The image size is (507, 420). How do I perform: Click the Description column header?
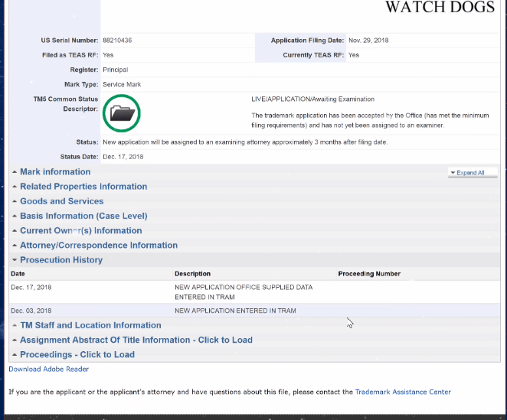[192, 274]
